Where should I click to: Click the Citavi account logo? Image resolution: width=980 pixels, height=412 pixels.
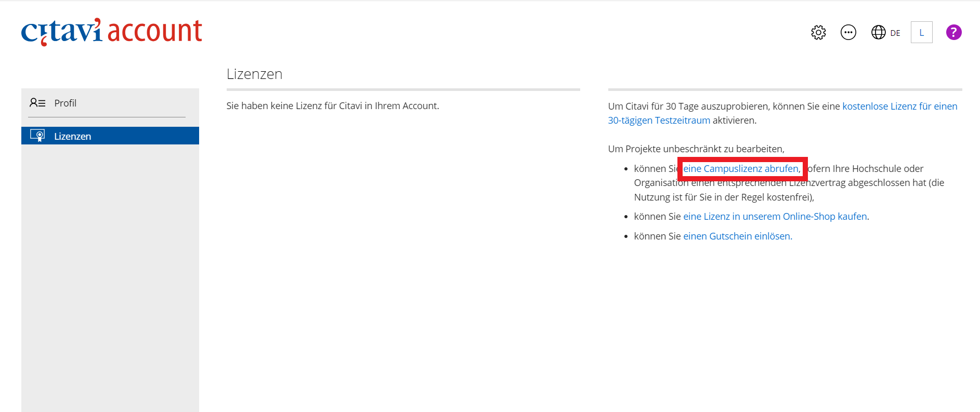[x=111, y=31]
